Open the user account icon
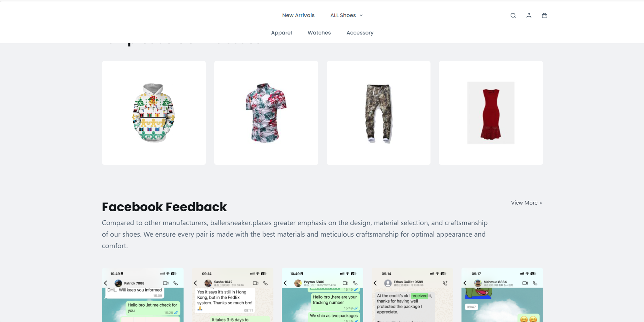 point(529,15)
